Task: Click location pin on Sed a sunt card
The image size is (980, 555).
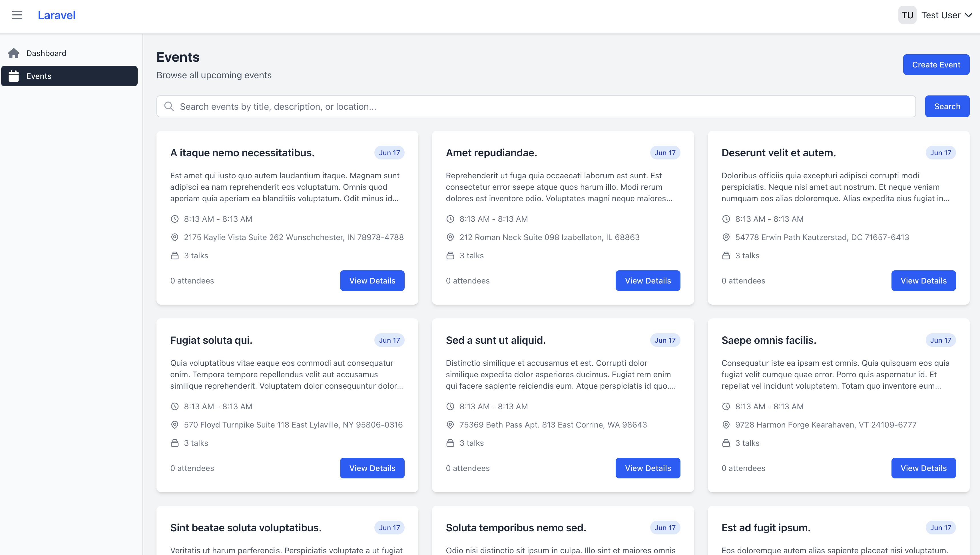Action: [450, 425]
